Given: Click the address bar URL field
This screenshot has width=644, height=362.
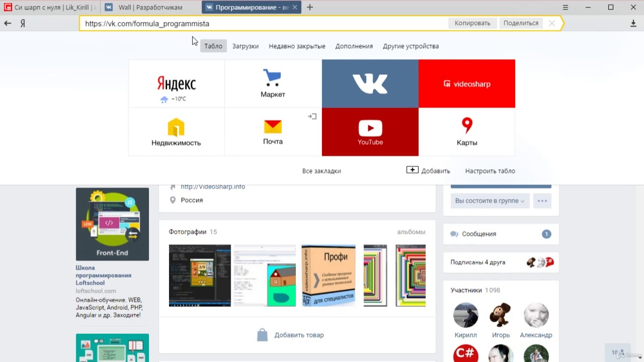Looking at the screenshot, I should point(264,23).
